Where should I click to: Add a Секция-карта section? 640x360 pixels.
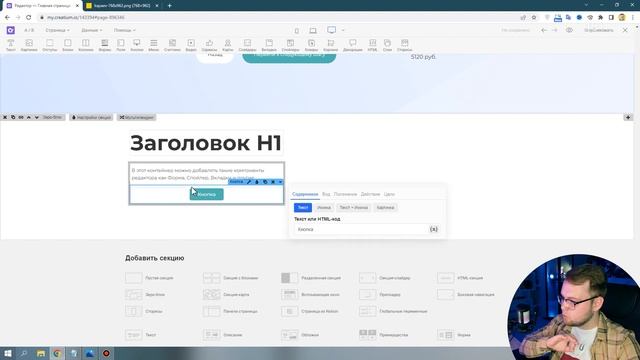[x=227, y=295]
